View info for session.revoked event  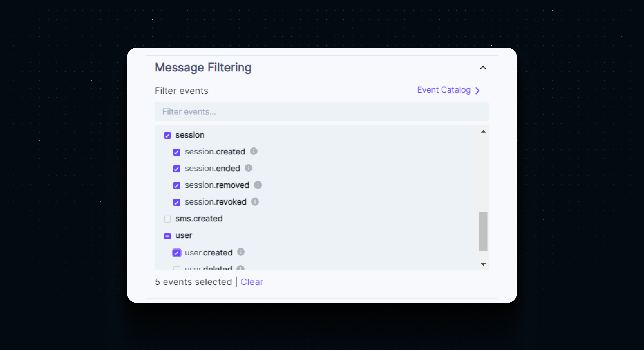point(255,202)
